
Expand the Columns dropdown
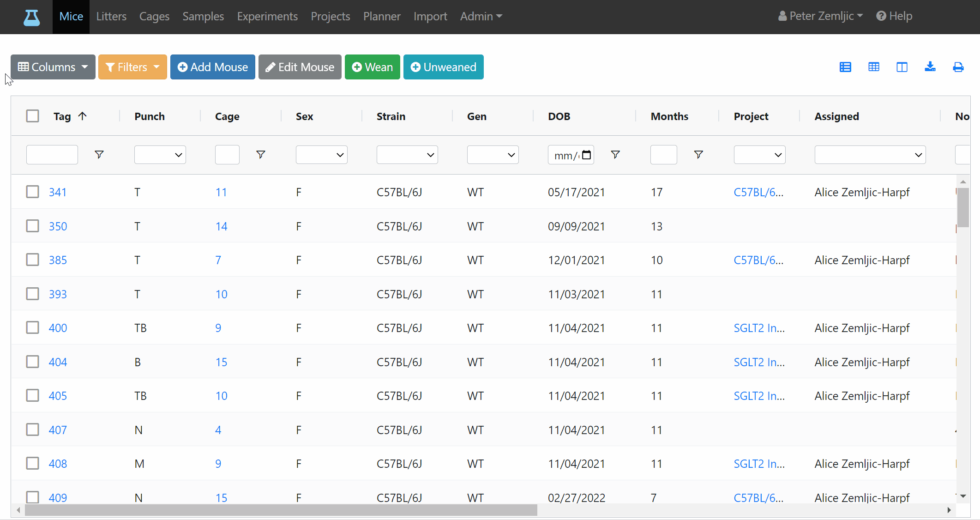[53, 67]
